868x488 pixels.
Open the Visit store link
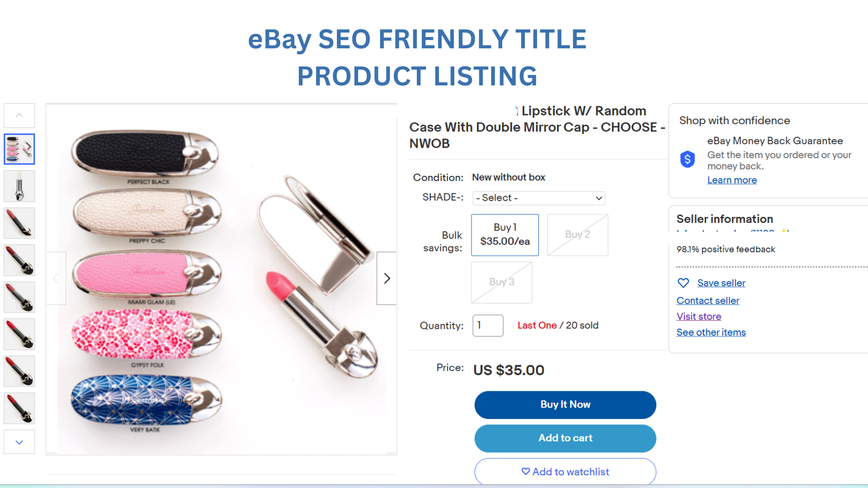(x=698, y=317)
